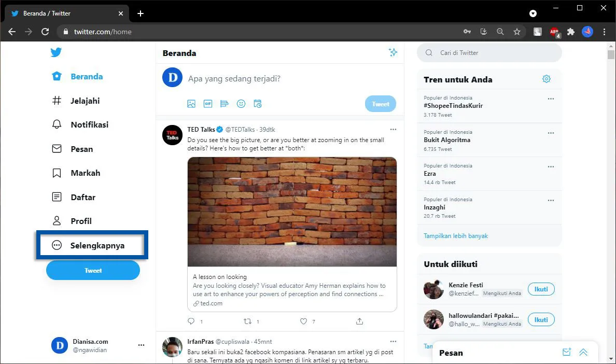Bookmark this page with star icon

click(x=516, y=32)
